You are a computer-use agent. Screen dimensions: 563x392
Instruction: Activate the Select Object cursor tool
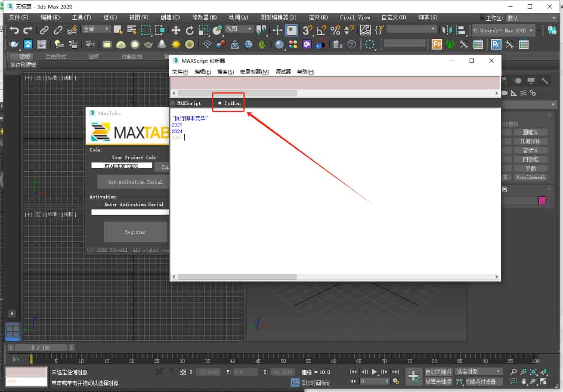(118, 30)
